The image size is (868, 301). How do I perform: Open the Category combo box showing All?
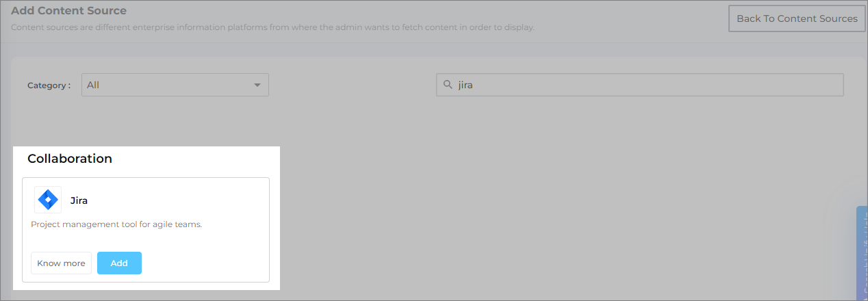tap(175, 85)
